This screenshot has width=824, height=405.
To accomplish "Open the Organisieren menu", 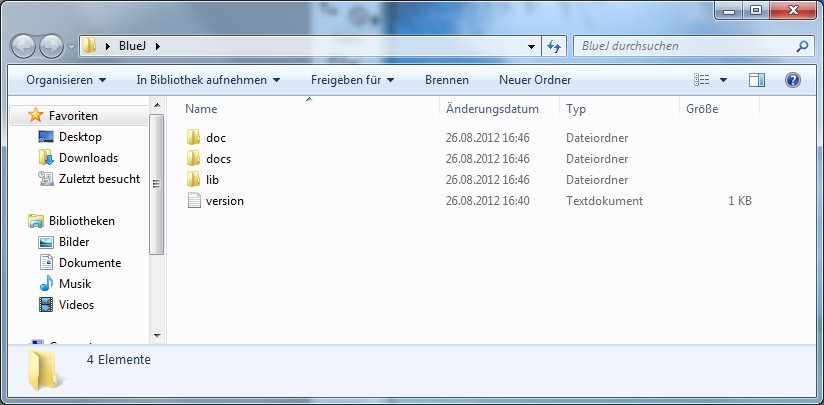I will pos(66,80).
